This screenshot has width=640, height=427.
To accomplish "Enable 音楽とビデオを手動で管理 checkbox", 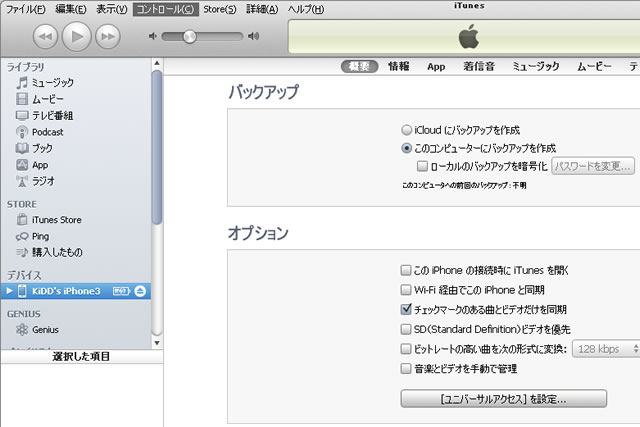I will [406, 369].
